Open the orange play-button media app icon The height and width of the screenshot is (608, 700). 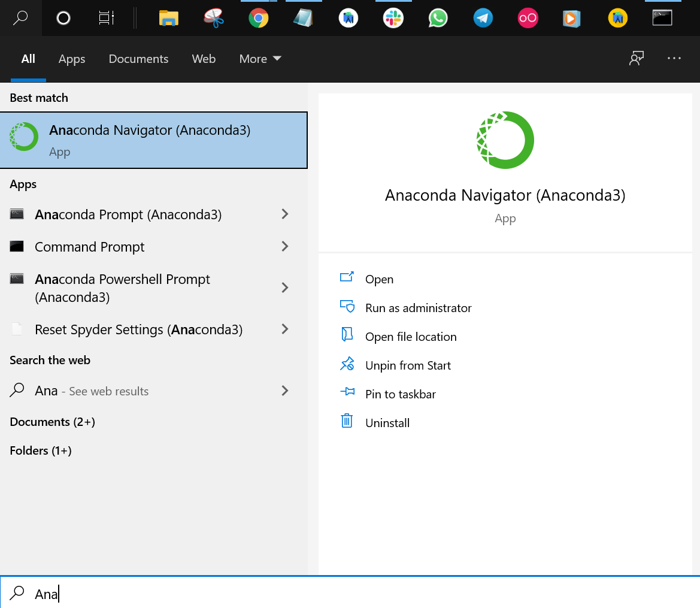click(571, 19)
